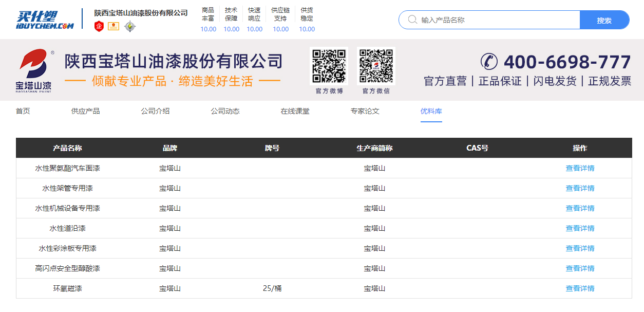View details for 水性聚氨酯汽车面漆
Viewport: 644px width, 312px height.
click(580, 168)
